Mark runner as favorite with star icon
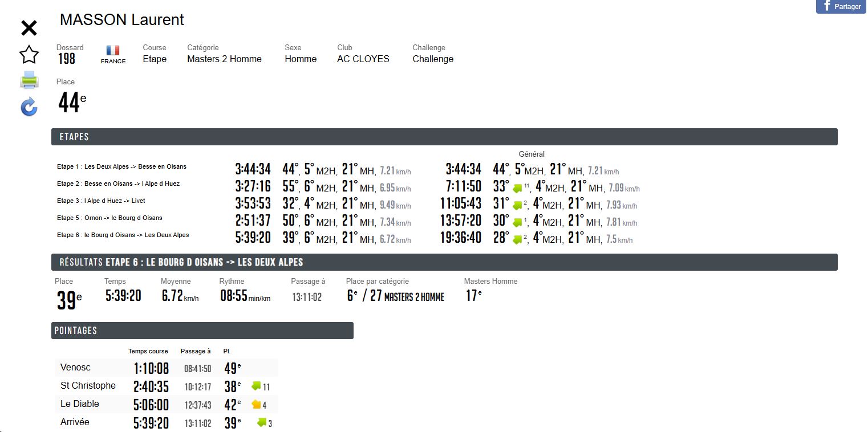Viewport: 868px width, 432px height. pos(29,55)
